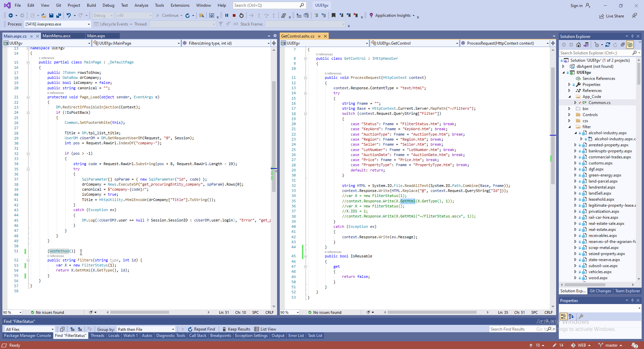Click the Undo arrow in the toolbar
This screenshot has height=349, width=644.
(68, 15)
